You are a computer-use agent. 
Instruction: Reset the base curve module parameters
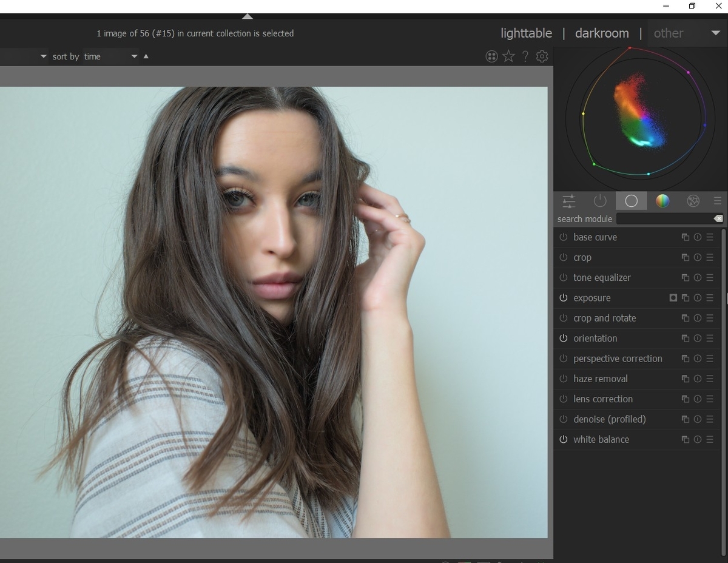(x=698, y=237)
